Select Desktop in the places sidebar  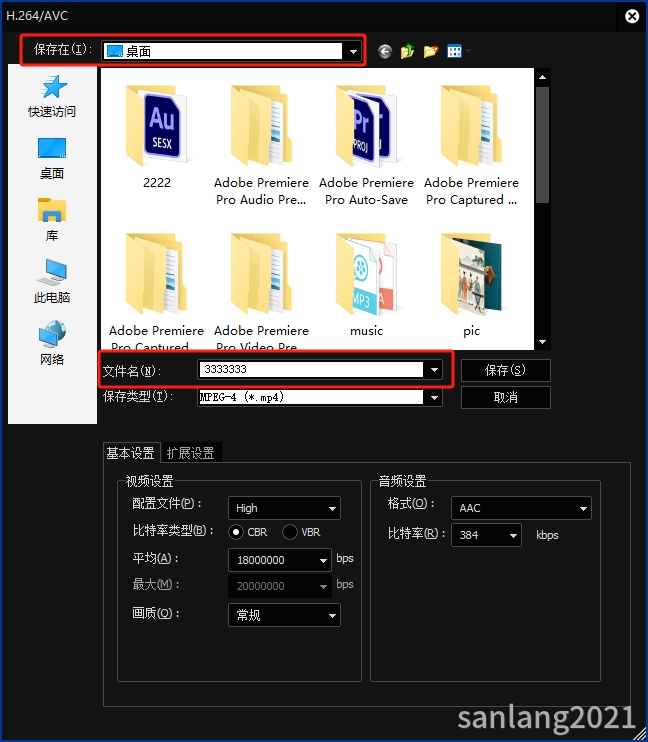pos(52,158)
